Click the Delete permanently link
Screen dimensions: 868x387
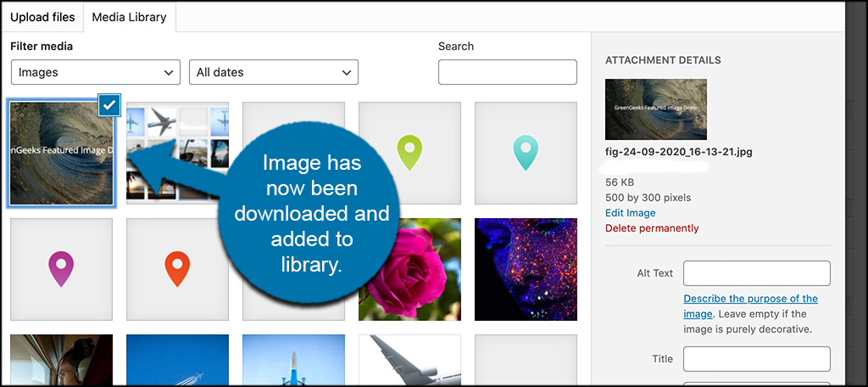[x=652, y=228]
